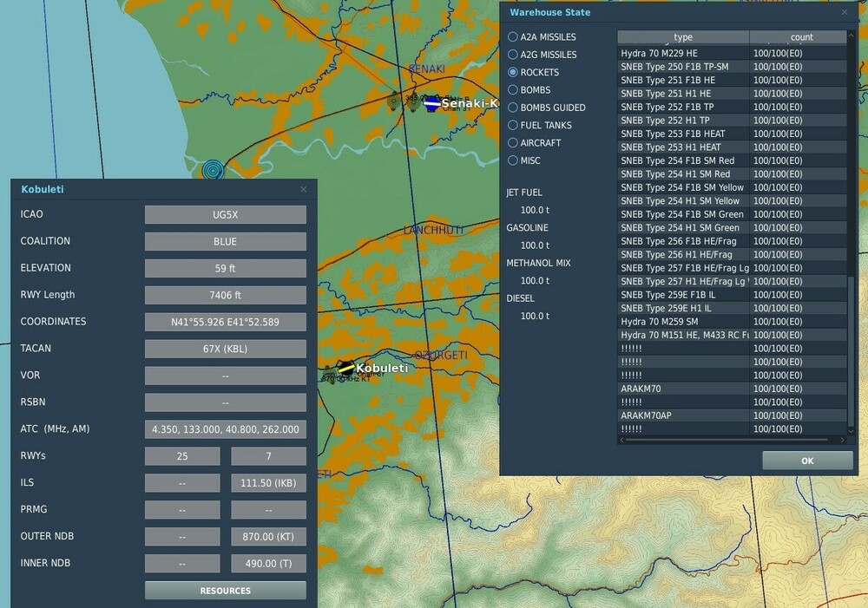Click the TACAN field showing 67X (KBL)

click(225, 349)
